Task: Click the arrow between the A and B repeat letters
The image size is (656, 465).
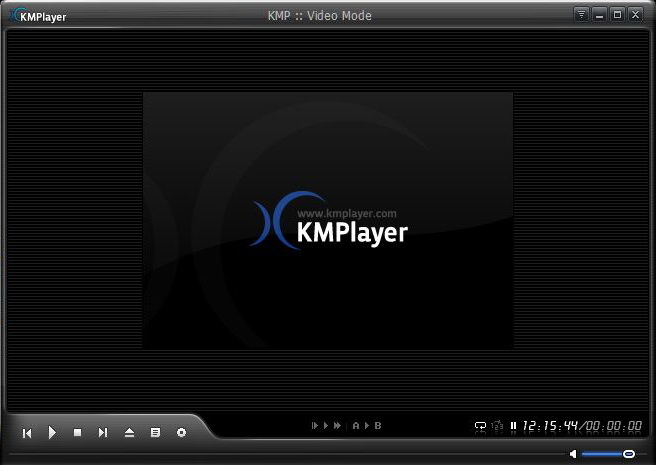Action: pyautogui.click(x=367, y=426)
